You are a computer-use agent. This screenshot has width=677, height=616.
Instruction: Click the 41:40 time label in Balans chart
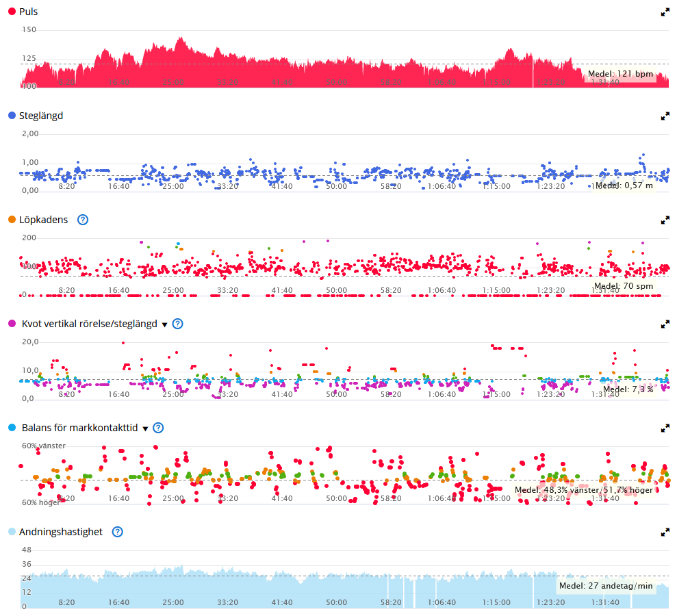tap(282, 498)
